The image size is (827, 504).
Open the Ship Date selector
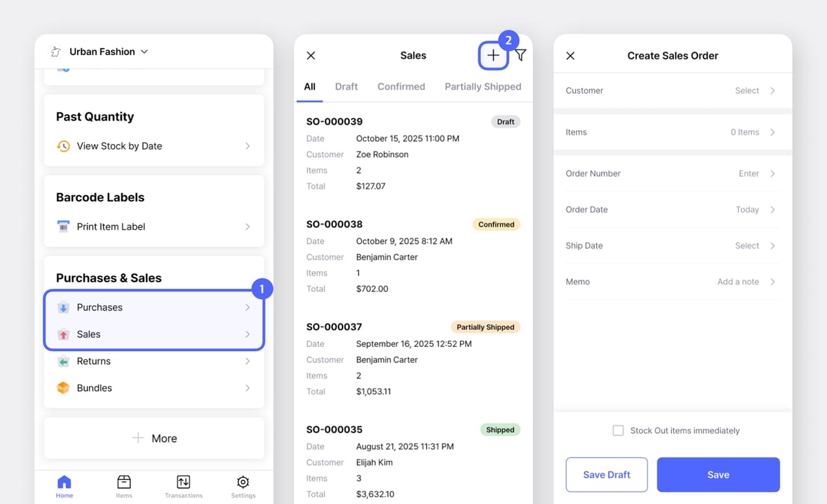(672, 246)
